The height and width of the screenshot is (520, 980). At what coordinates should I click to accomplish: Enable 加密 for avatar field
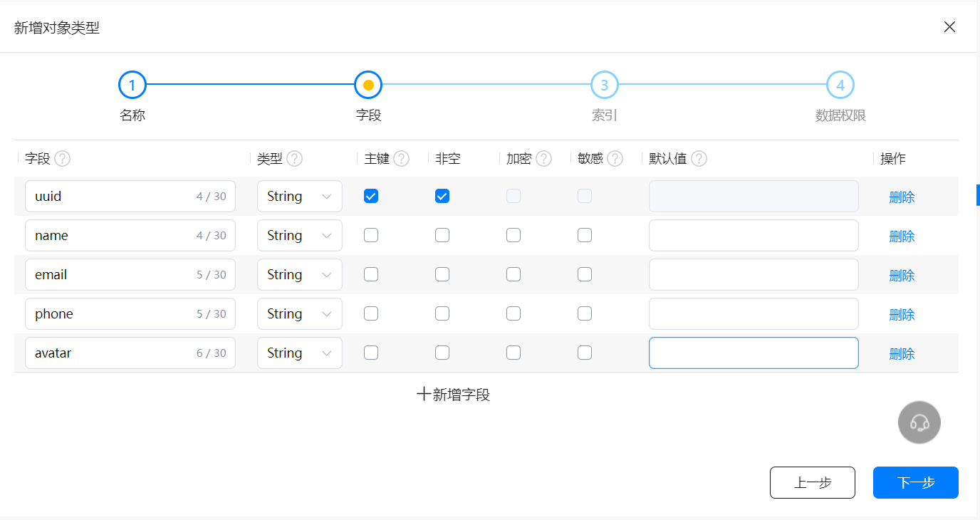tap(514, 353)
